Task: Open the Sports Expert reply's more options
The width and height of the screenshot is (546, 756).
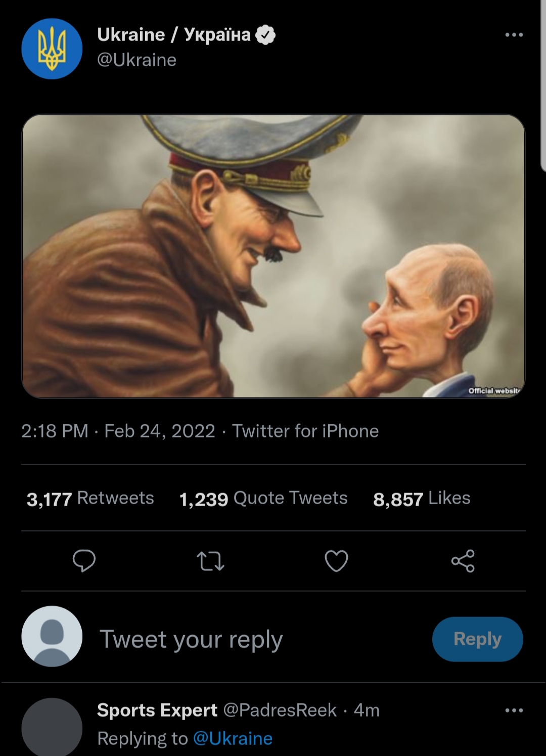Action: tap(514, 710)
